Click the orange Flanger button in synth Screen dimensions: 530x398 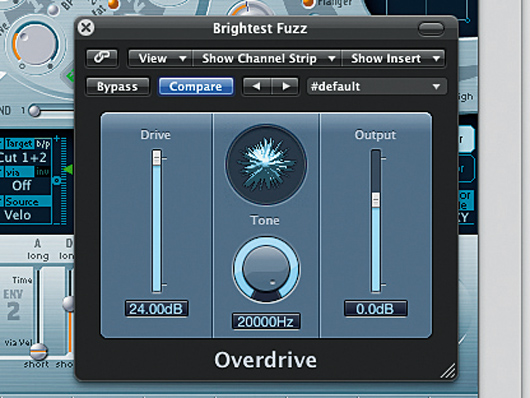click(309, 3)
